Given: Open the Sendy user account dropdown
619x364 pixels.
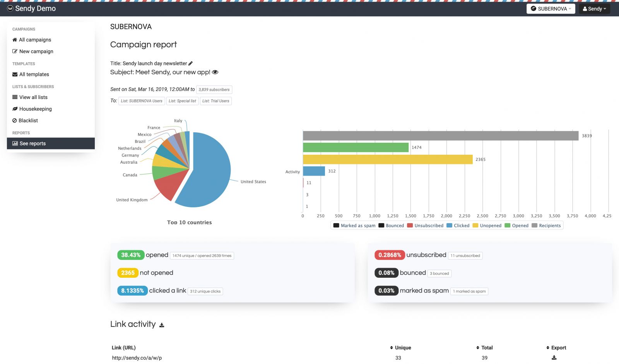Looking at the screenshot, I should (594, 9).
